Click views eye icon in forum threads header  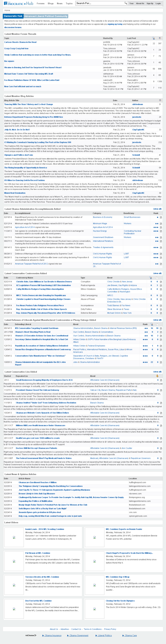click(160, 38)
